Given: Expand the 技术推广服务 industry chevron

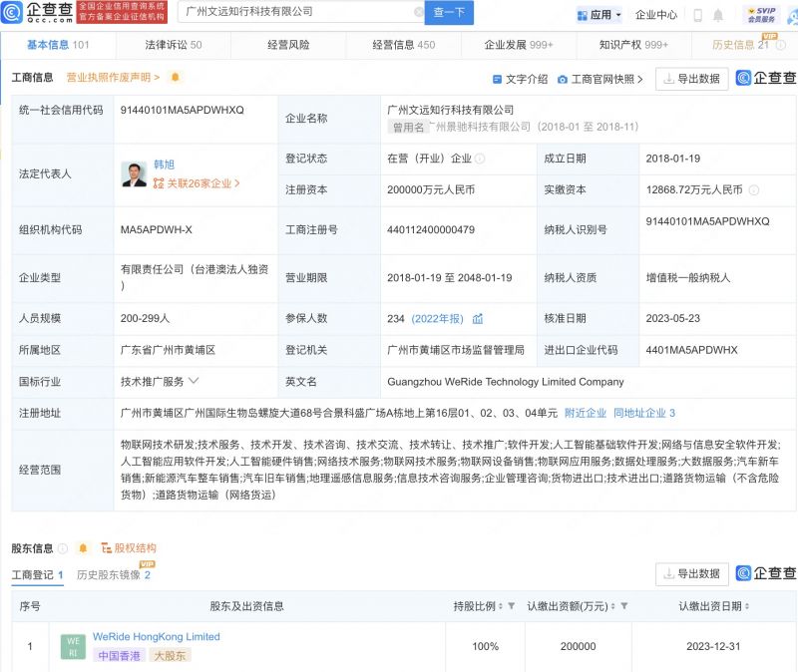Looking at the screenshot, I should 194,381.
